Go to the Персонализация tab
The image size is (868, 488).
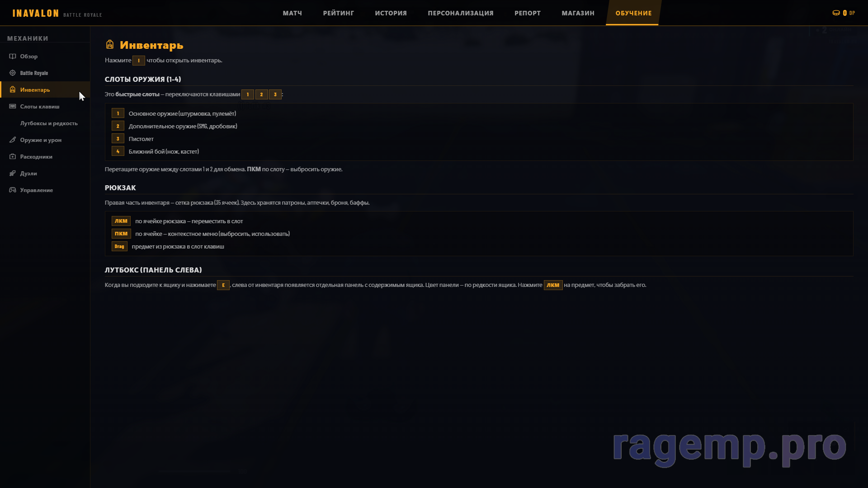tap(461, 13)
